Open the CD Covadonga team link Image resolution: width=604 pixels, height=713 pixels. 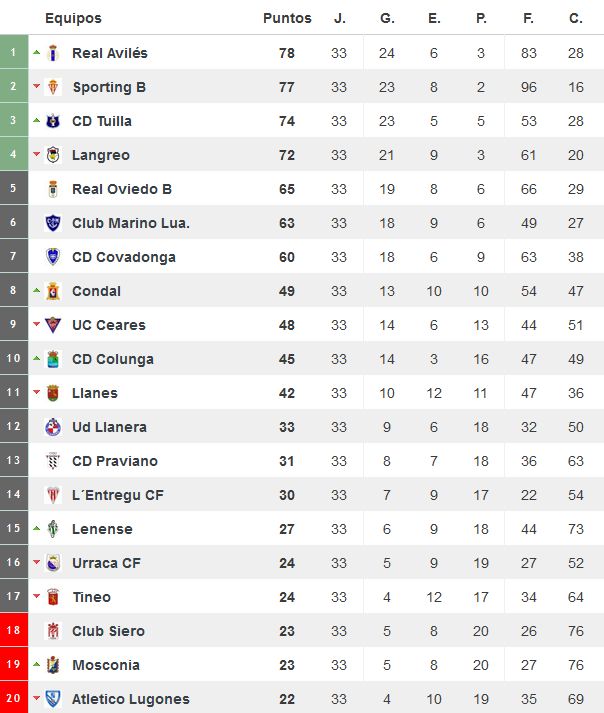pyautogui.click(x=124, y=257)
